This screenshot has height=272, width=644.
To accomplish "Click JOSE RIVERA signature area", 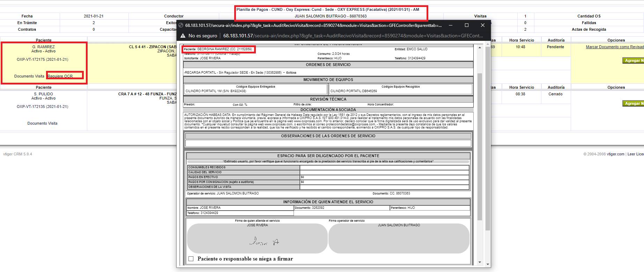I will (257, 238).
